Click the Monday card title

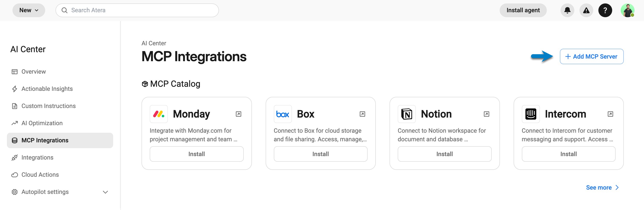[191, 114]
